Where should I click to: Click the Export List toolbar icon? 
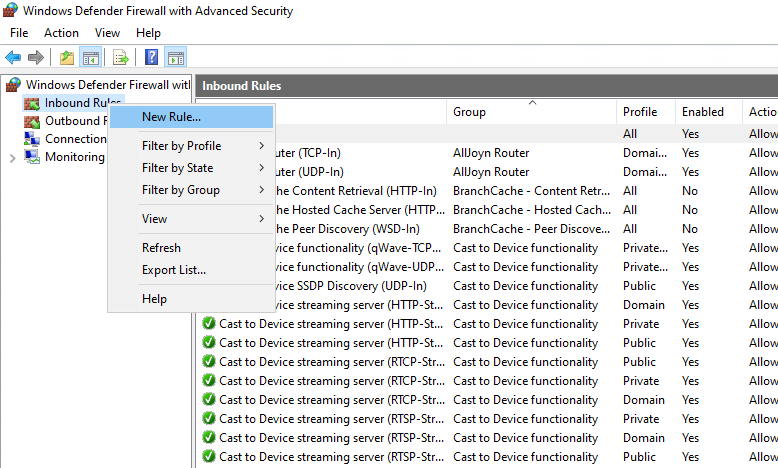tap(121, 58)
